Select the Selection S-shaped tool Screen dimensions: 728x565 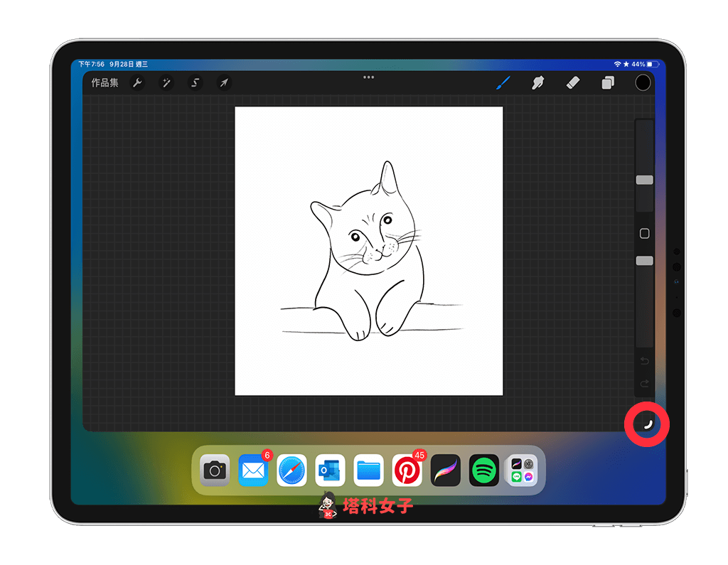[x=196, y=83]
